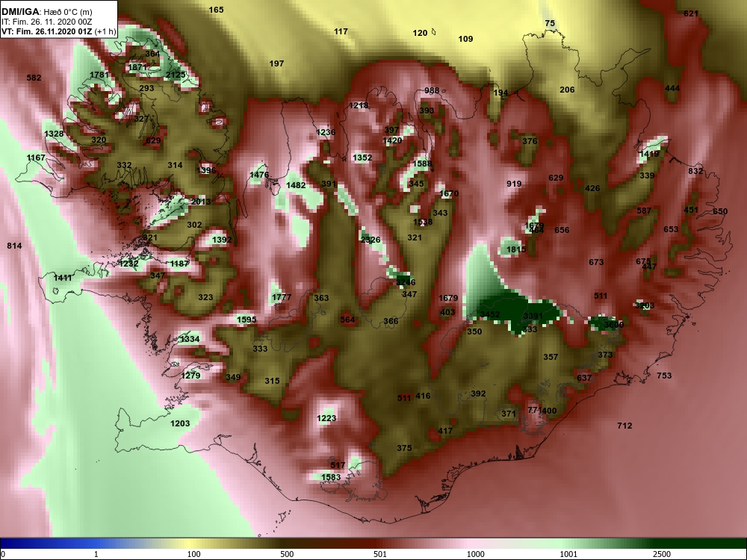Viewport: 747px width, 560px height.
Task: Click the map value '712'
Action: 624,426
